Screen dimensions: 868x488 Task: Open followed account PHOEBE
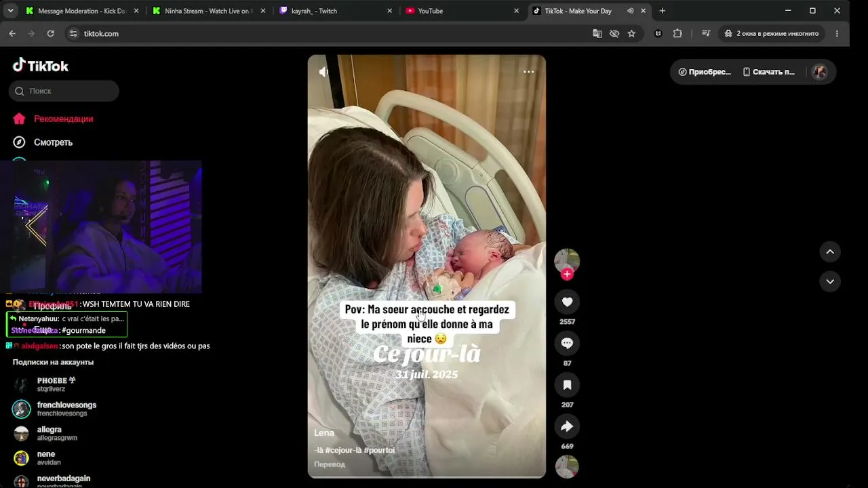pos(56,384)
